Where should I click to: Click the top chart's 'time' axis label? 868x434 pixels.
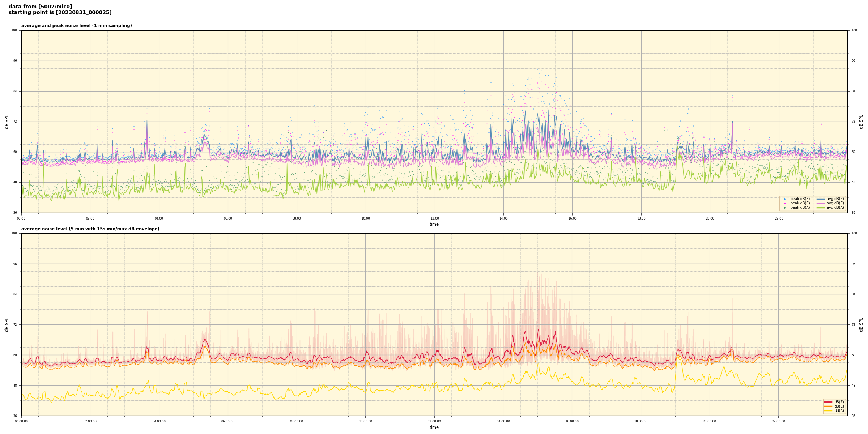(434, 224)
